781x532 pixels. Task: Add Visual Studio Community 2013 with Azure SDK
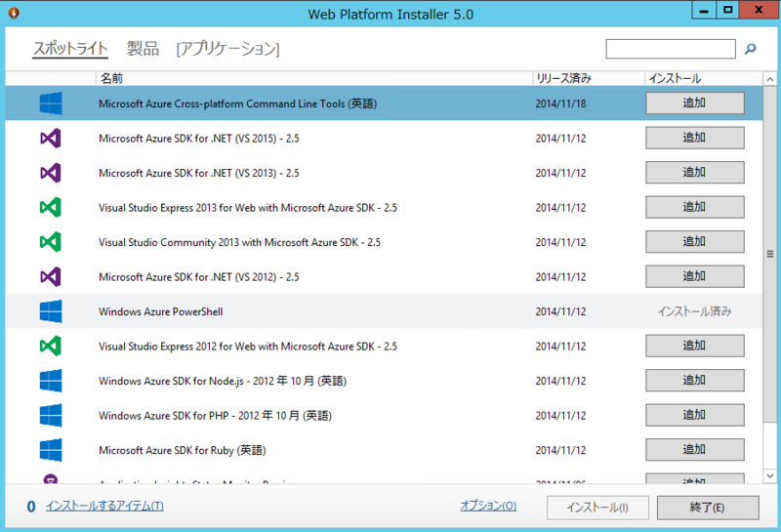(695, 241)
